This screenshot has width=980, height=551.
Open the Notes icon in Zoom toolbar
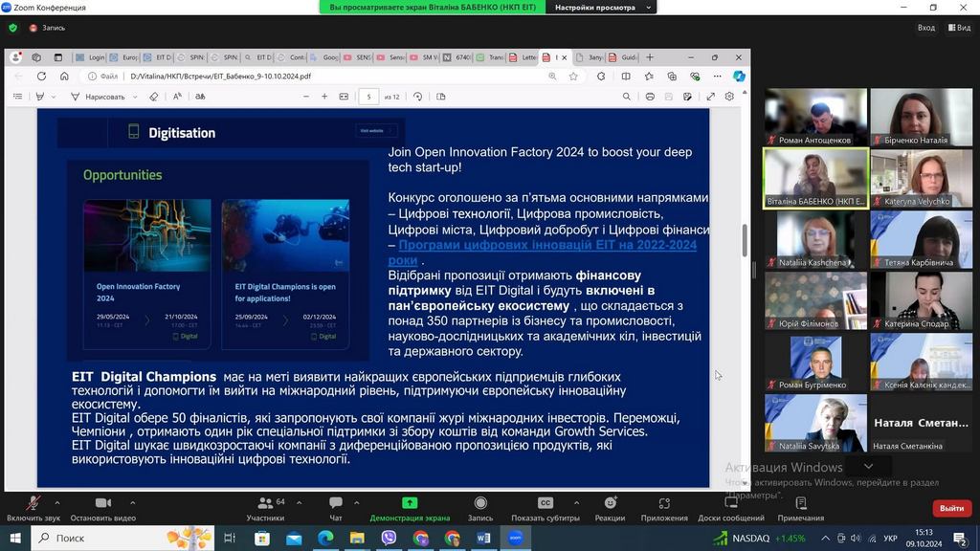click(800, 504)
